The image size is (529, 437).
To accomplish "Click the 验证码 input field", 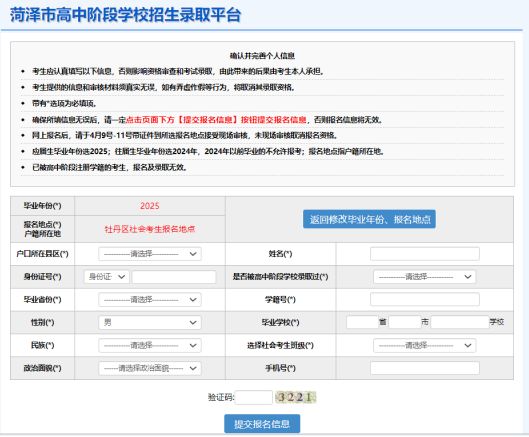I will point(254,397).
